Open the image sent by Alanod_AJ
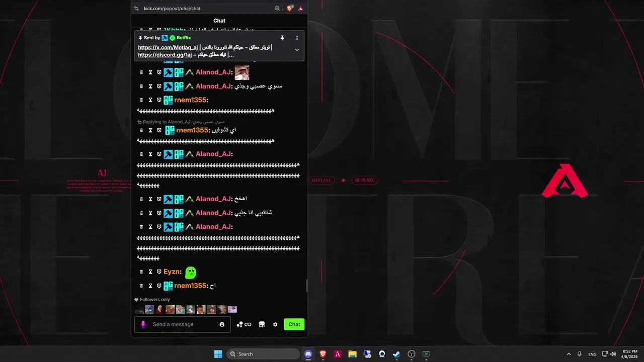Image resolution: width=644 pixels, height=362 pixels. pos(242,72)
